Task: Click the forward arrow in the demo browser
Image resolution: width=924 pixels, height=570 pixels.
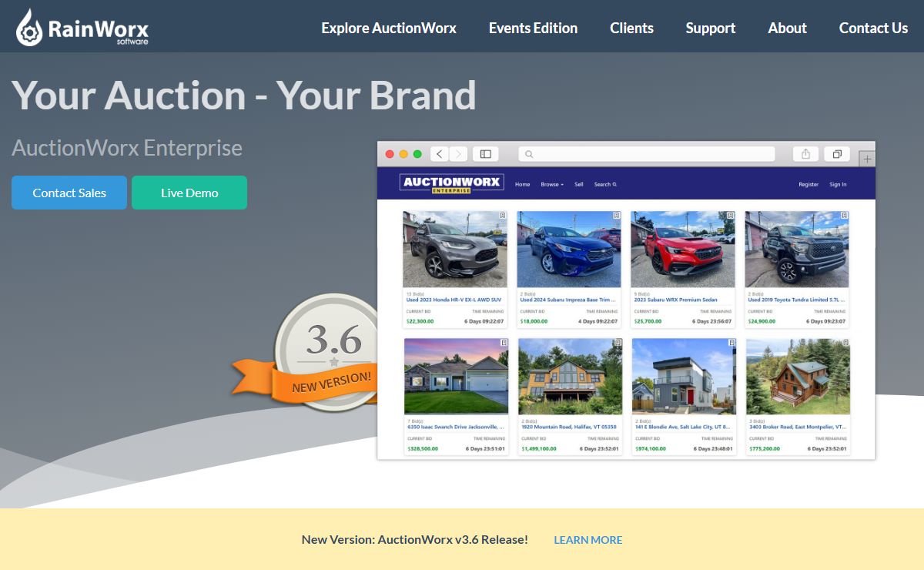Action: click(x=458, y=154)
